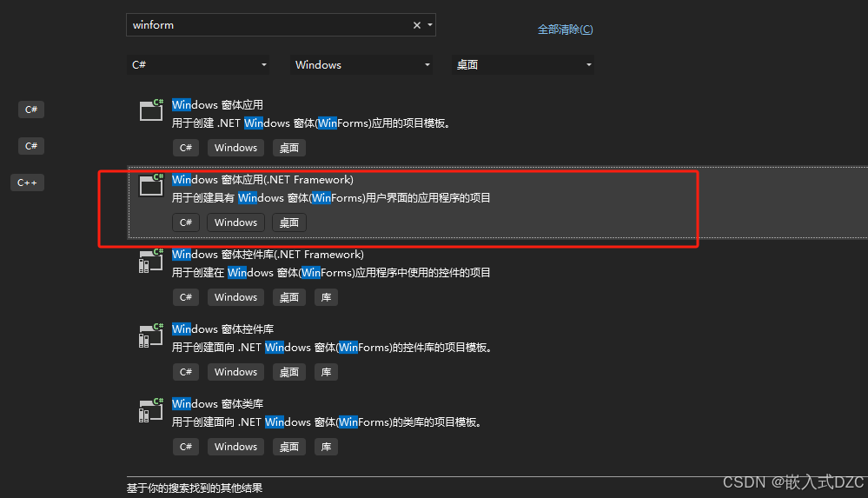
Task: Click Windows tag under Windows 窗体应用
Action: [x=235, y=148]
